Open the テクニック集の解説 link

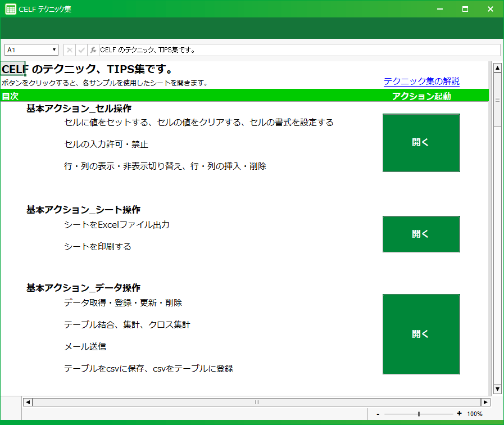(421, 81)
